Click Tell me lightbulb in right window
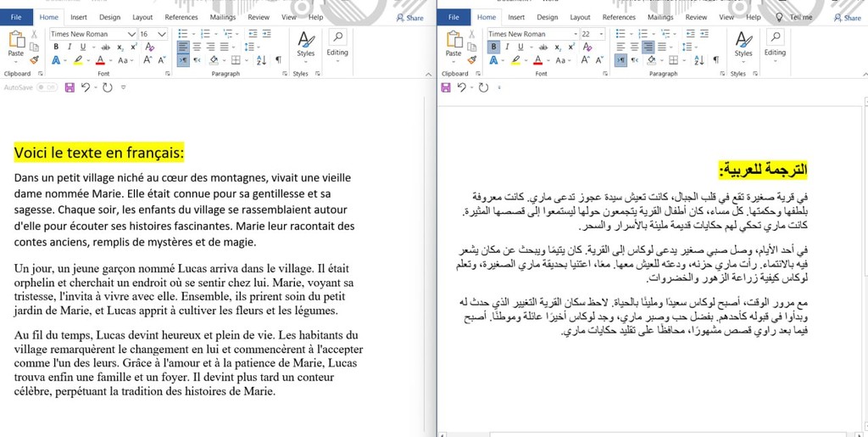The image size is (868, 437). point(780,17)
